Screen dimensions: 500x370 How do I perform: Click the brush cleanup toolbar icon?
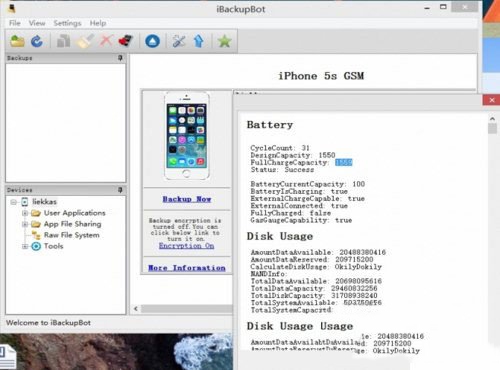(x=85, y=41)
